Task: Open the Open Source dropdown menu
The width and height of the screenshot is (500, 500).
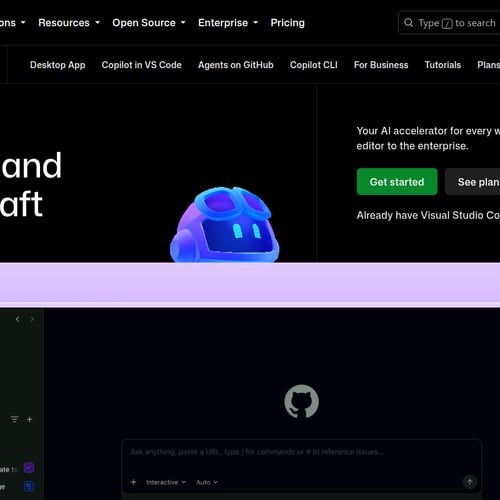Action: [149, 23]
